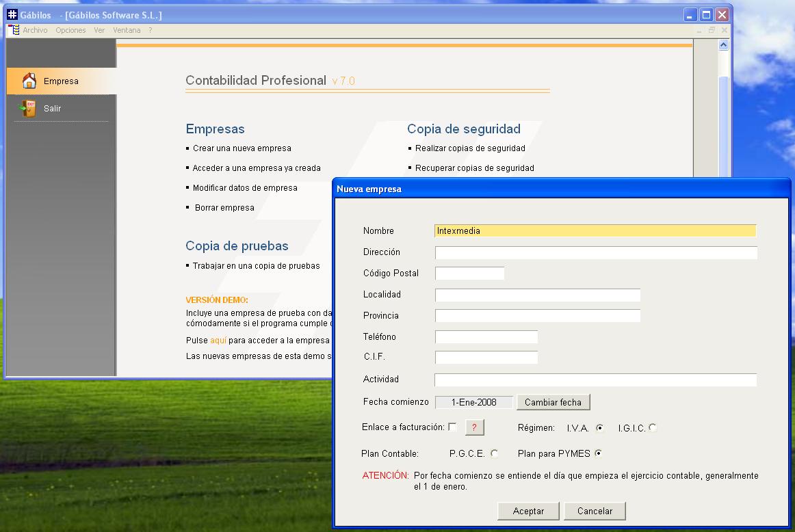Open the Ver menu

(x=99, y=30)
